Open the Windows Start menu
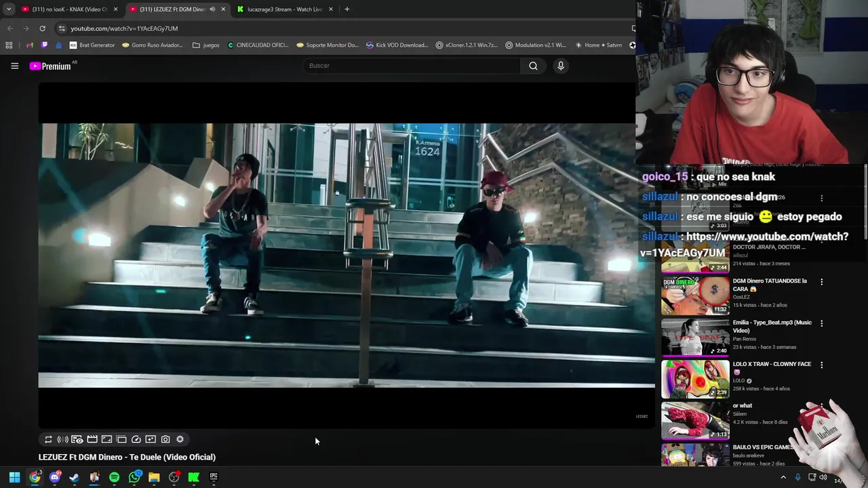 [x=14, y=477]
